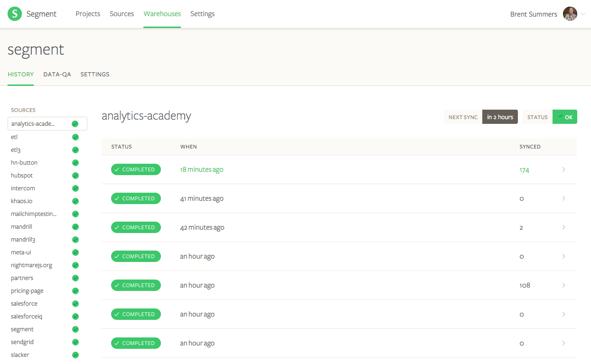Click the 108 synced count
591x364 pixels.
525,285
